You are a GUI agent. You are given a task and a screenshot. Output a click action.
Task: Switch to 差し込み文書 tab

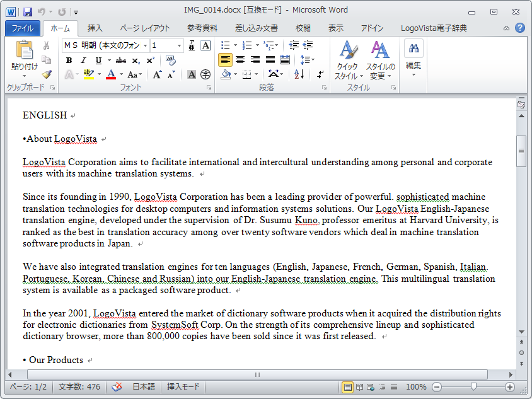point(257,28)
